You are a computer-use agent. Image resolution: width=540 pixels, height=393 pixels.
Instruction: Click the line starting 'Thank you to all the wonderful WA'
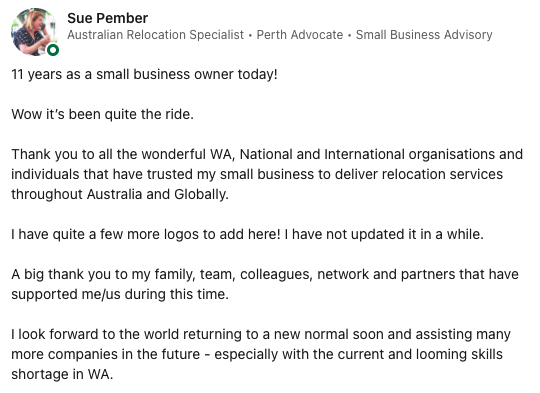coord(267,154)
